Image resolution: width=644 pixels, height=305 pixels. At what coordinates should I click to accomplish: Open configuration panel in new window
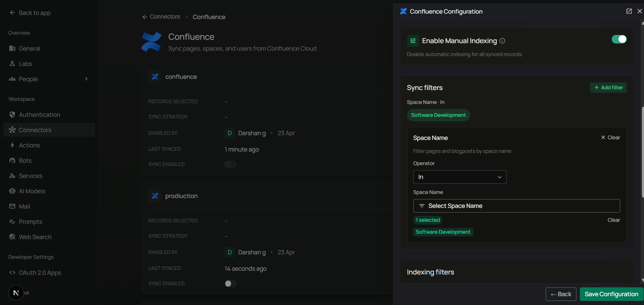[629, 11]
